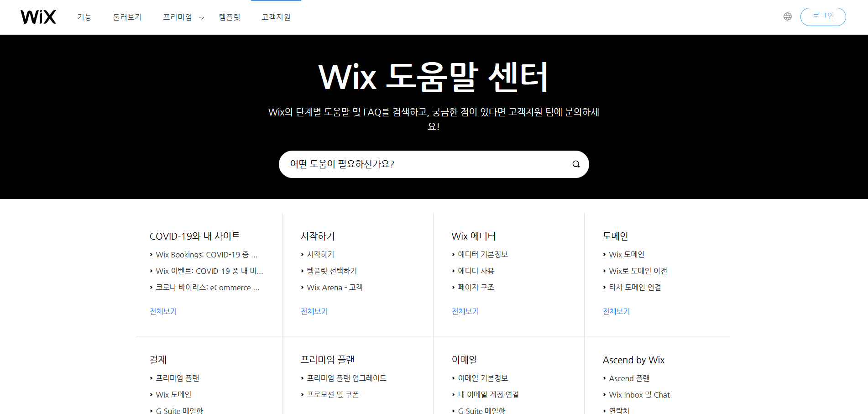Open the language globe icon
Screen dimensions: 868x414
pos(788,16)
